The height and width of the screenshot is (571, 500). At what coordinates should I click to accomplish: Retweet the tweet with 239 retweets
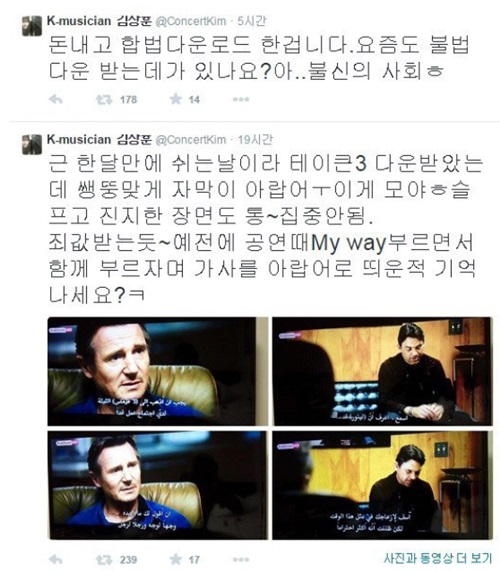[104, 559]
